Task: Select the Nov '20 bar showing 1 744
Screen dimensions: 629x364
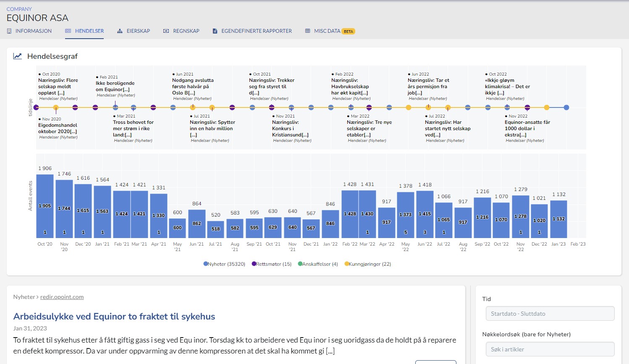Action: (x=64, y=209)
